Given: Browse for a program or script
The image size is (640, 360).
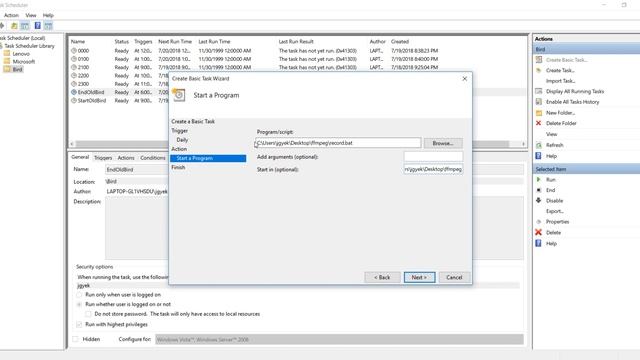Looking at the screenshot, I should [443, 143].
